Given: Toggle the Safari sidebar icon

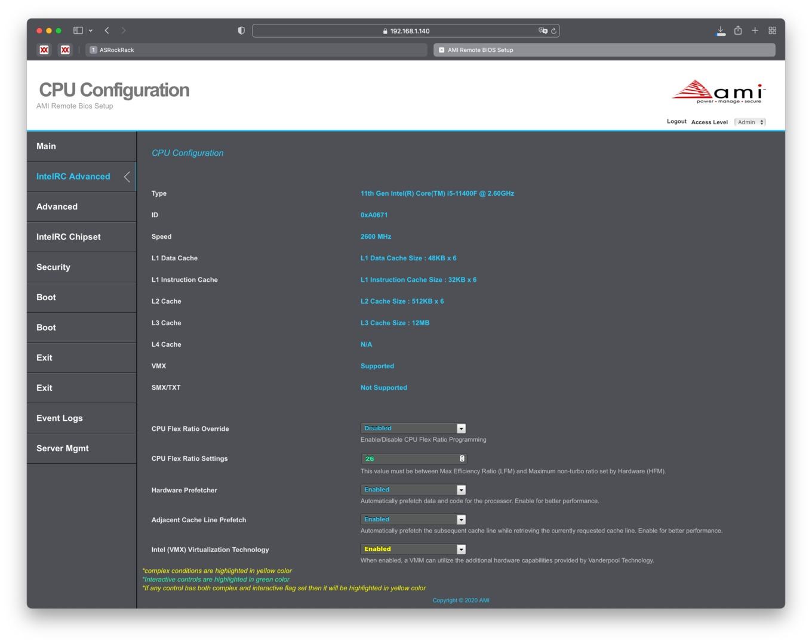Looking at the screenshot, I should [78, 30].
